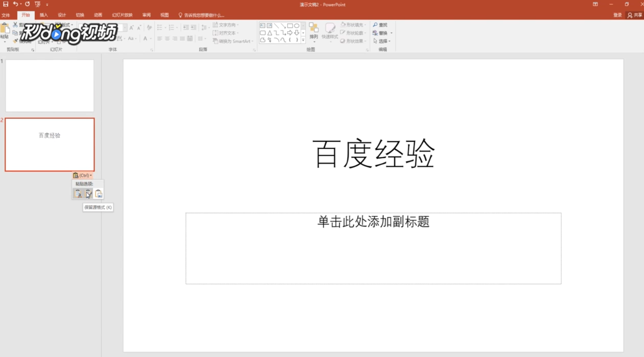The width and height of the screenshot is (644, 357).
Task: Redo the last action
Action: click(27, 4)
